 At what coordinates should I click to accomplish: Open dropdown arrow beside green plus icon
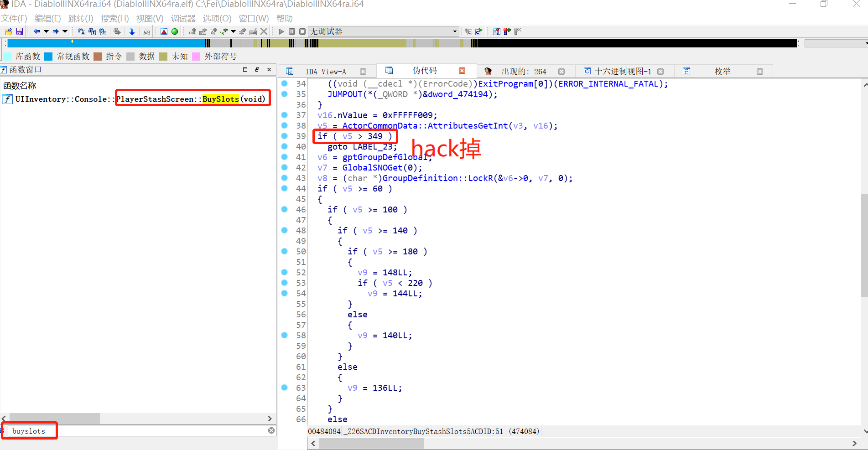coord(233,31)
